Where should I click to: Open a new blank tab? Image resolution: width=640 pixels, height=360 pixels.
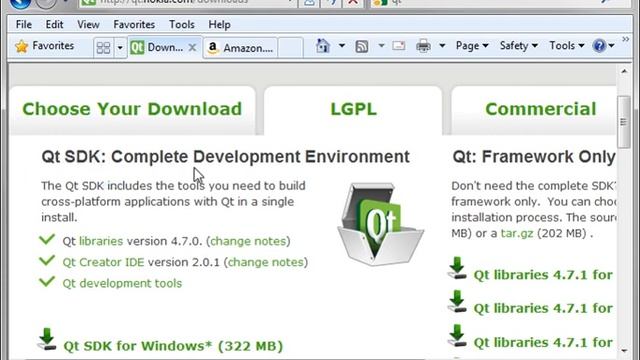(x=290, y=48)
